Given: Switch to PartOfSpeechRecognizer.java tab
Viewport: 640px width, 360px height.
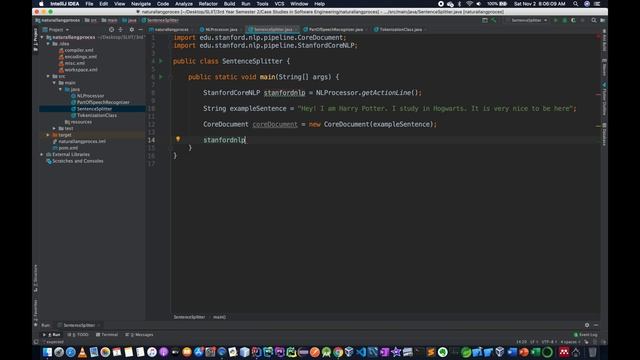Looking at the screenshot, I should 336,29.
